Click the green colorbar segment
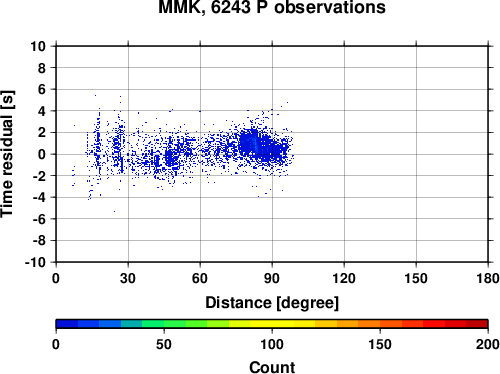The width and height of the screenshot is (500, 374). point(175,324)
